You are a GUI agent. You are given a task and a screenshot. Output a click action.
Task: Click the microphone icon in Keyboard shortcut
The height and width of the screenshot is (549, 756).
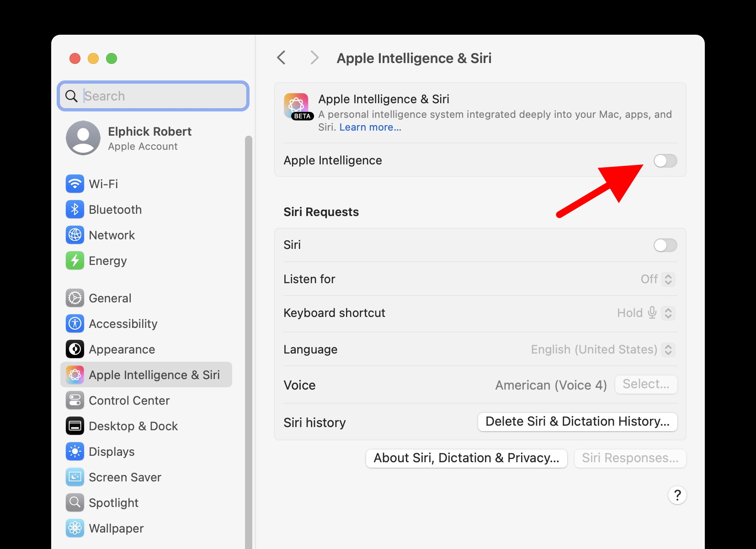pos(652,313)
